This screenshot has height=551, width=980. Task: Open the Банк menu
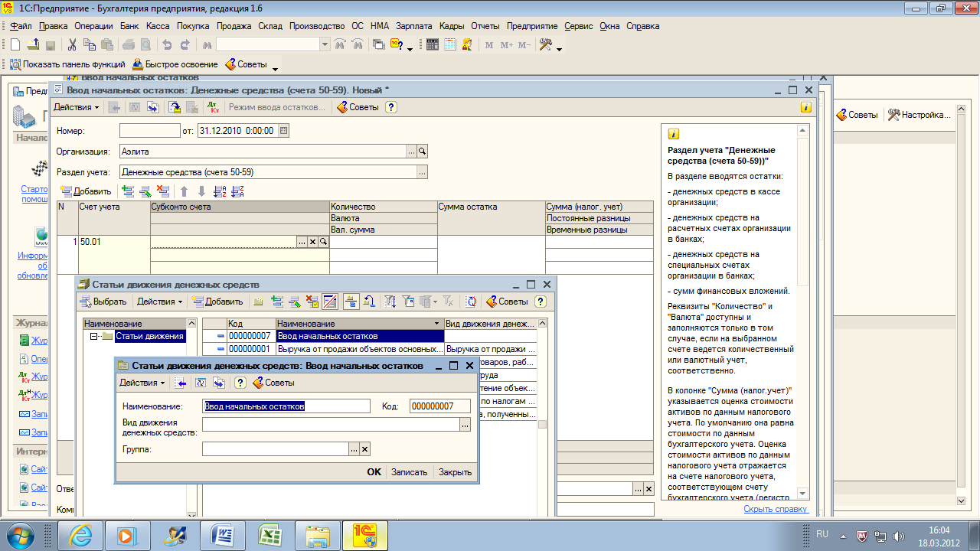(x=130, y=26)
